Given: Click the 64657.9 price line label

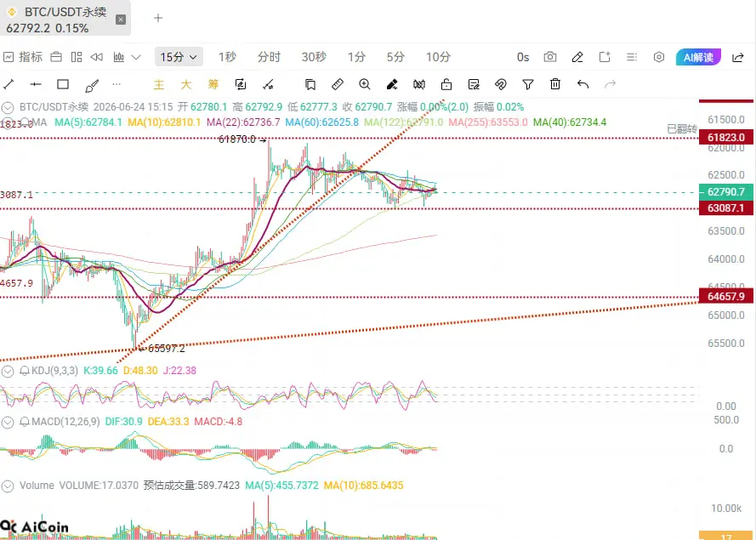Looking at the screenshot, I should (x=726, y=297).
